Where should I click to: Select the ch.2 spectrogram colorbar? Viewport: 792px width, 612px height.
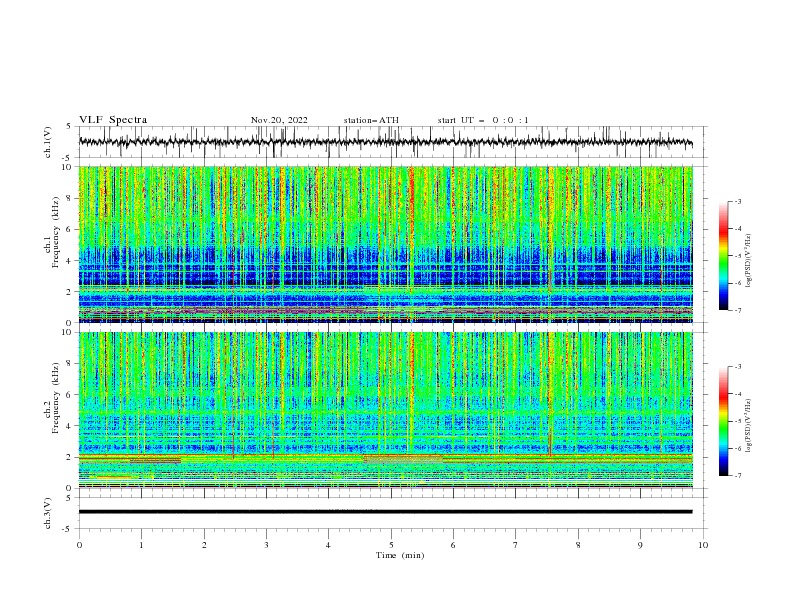[x=723, y=421]
